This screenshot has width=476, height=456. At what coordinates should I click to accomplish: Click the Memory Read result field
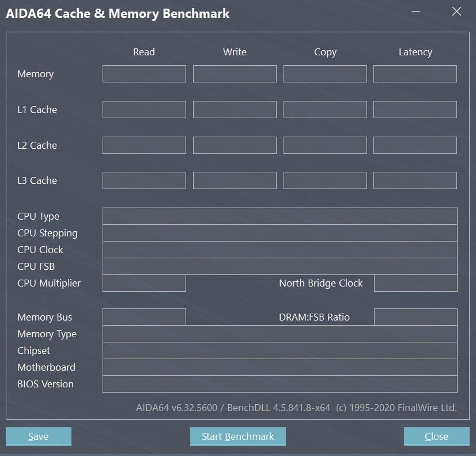[x=144, y=74]
